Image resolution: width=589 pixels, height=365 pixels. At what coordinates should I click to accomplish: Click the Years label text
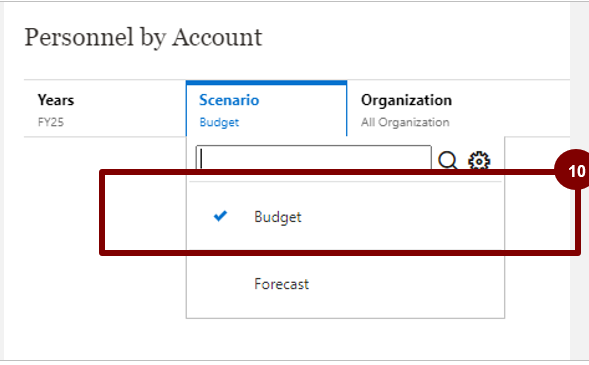click(56, 100)
